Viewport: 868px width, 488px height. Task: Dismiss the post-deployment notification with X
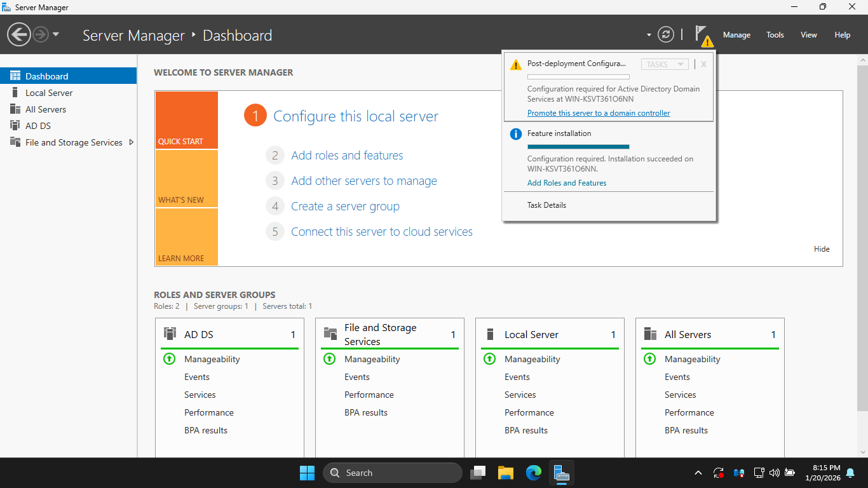click(x=703, y=64)
